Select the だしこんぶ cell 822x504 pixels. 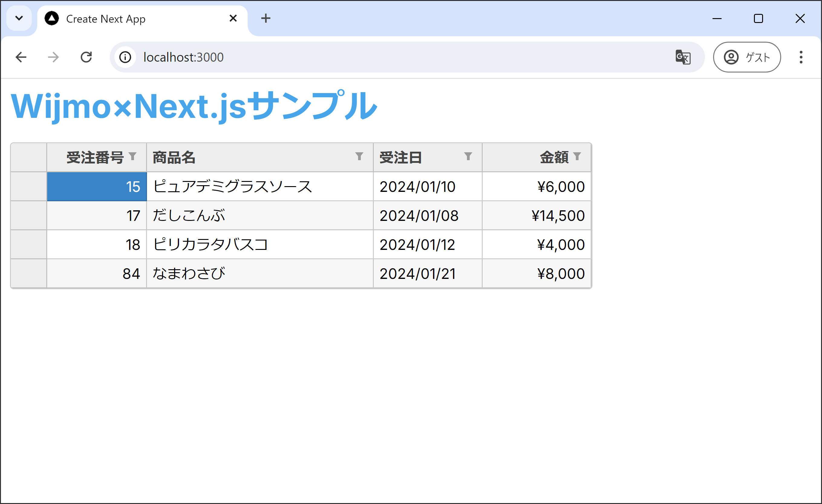(x=260, y=216)
